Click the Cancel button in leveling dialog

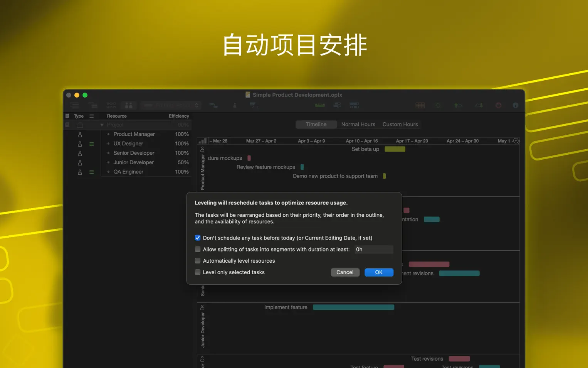345,272
